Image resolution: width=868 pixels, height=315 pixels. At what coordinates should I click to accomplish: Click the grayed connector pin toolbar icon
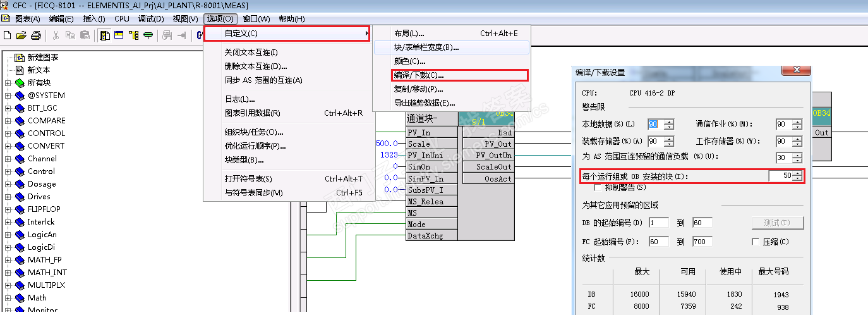(x=182, y=35)
